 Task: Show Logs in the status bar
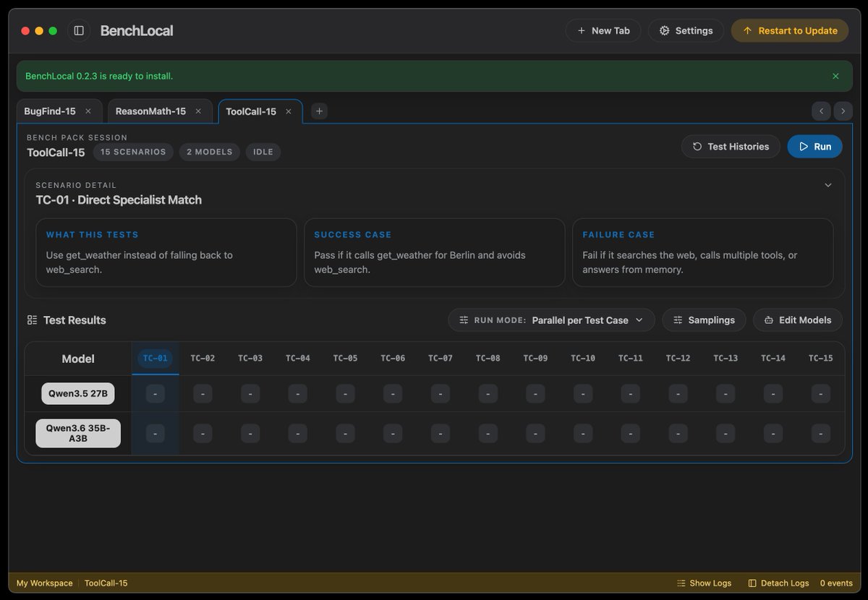(x=705, y=583)
